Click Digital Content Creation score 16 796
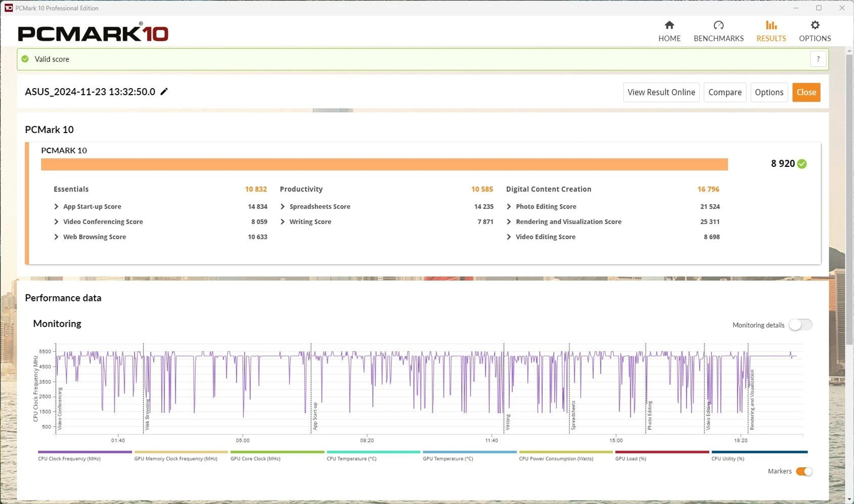The height and width of the screenshot is (504, 854). point(708,189)
